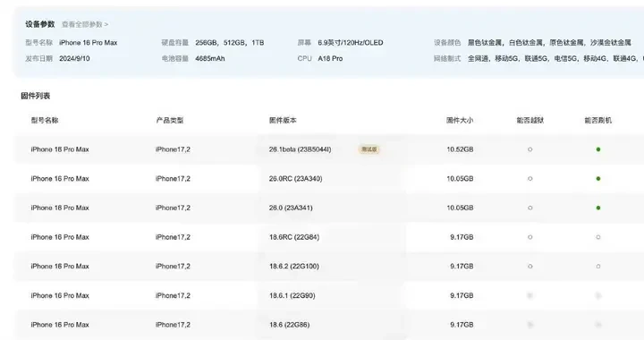Screen dimensions: 644x340
Task: Click the A18 Pro CPU value
Action: pos(330,58)
